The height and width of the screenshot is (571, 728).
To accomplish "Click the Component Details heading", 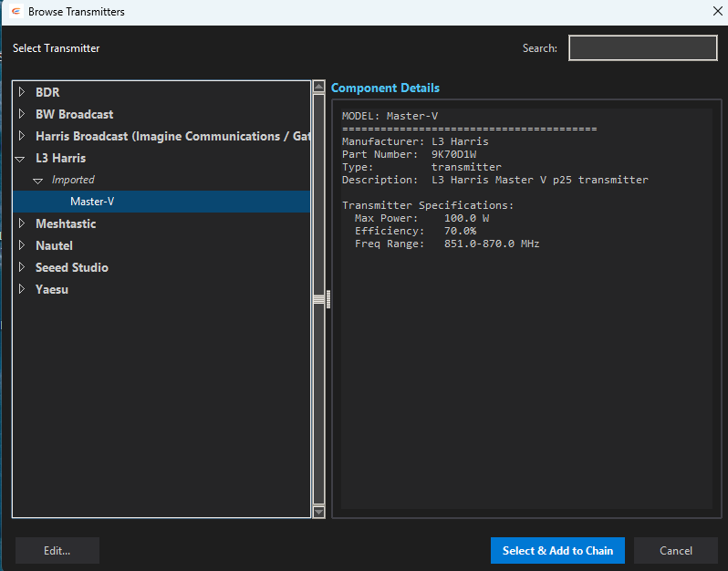I will pos(385,88).
